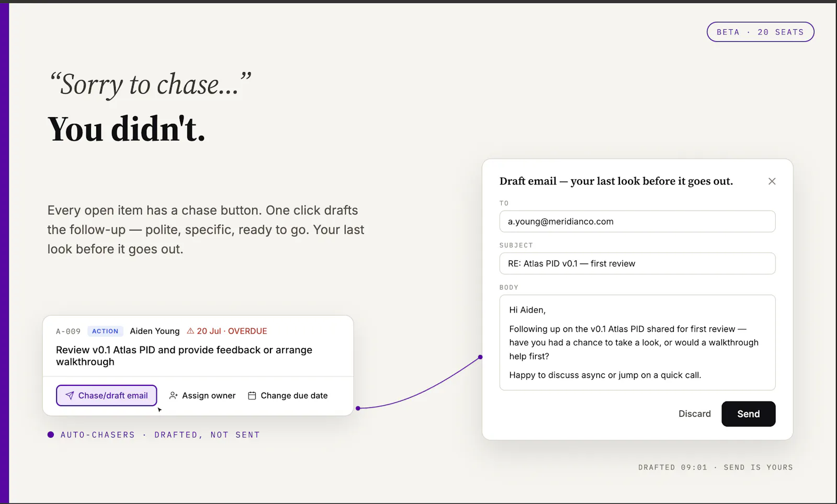Click the "Sorry to chase..." quote heading
This screenshot has height=504, width=837.
tap(151, 85)
